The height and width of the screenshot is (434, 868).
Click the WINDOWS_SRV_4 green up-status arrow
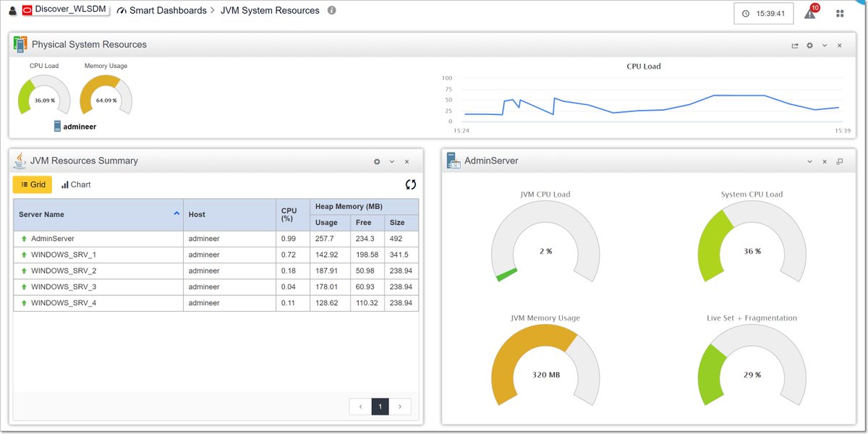(x=24, y=303)
